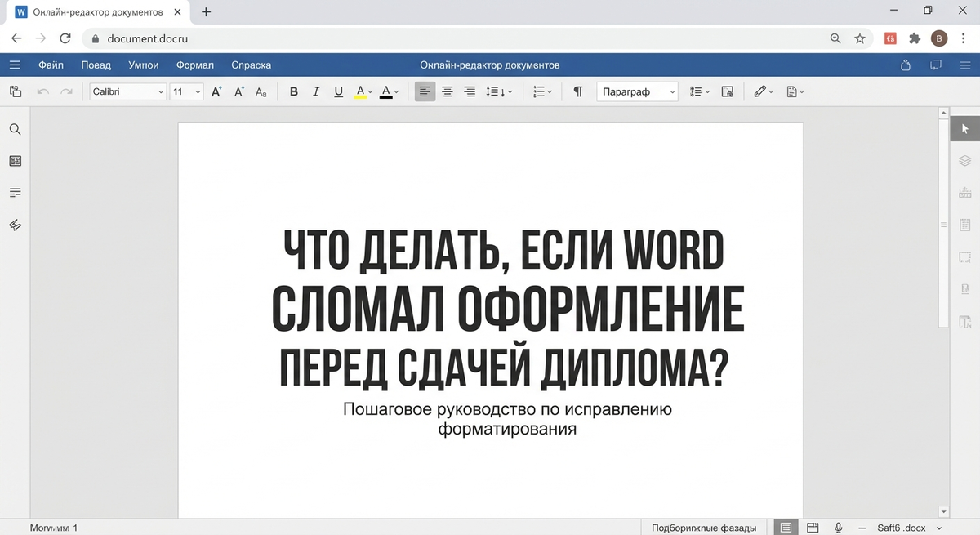Select the cursor pointer tool in right panel

pyautogui.click(x=964, y=129)
